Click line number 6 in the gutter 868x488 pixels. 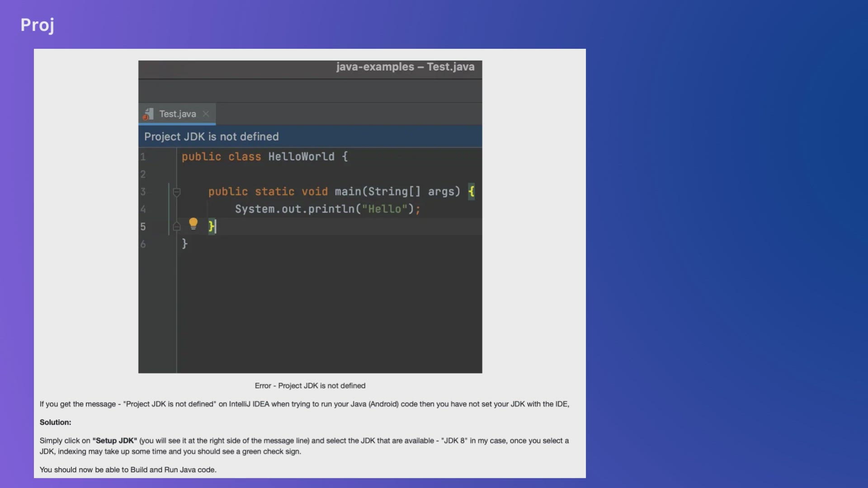143,244
